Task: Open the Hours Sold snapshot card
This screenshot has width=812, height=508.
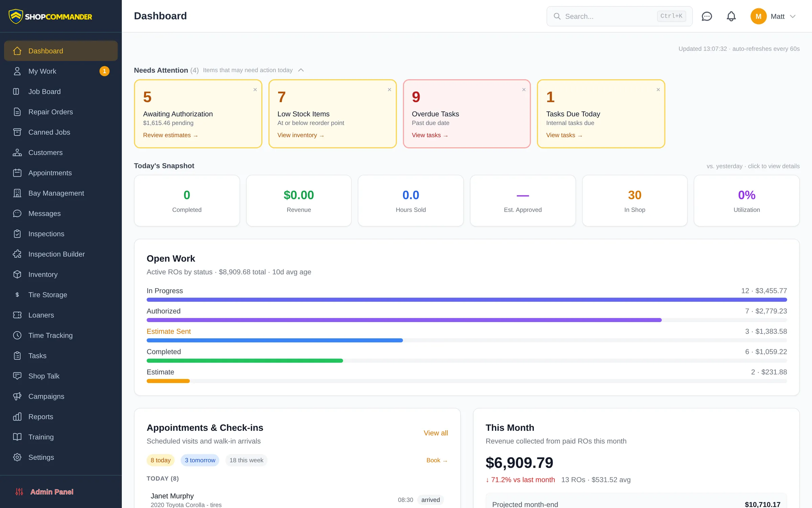Action: tap(411, 200)
